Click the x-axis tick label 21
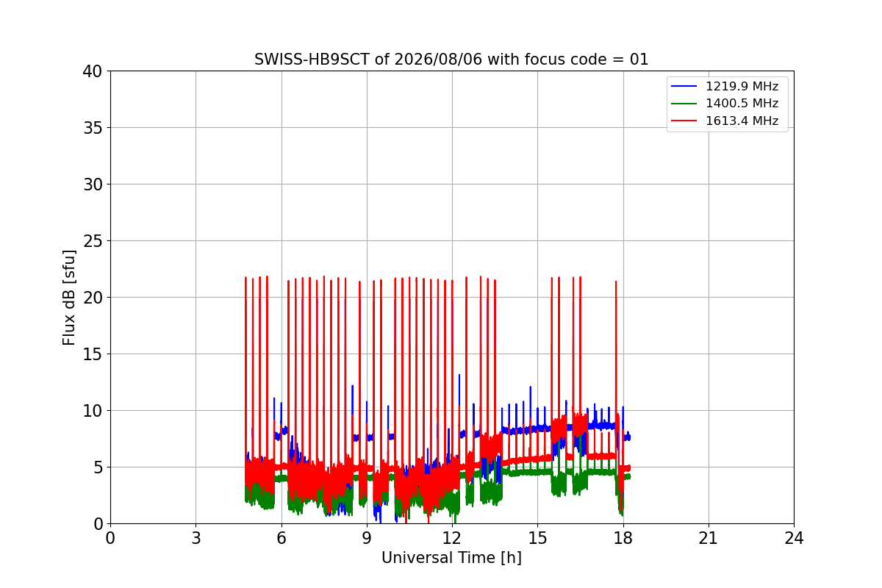The height and width of the screenshot is (588, 882). [x=709, y=539]
